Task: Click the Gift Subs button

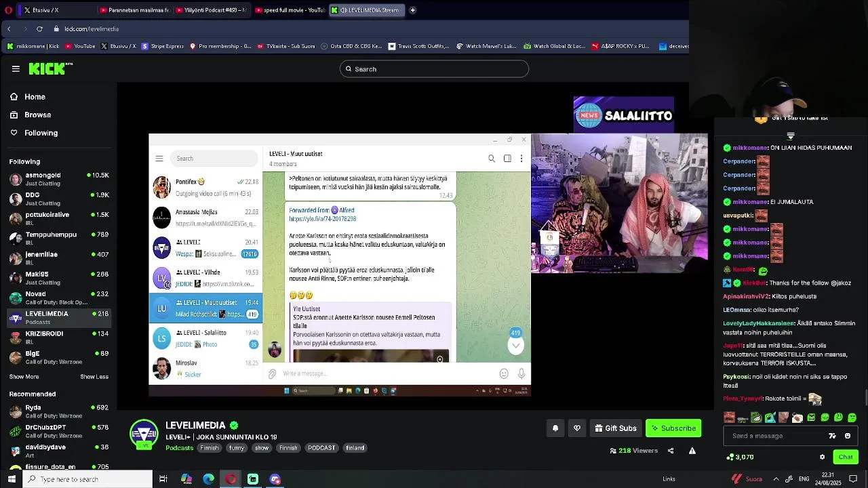Action: point(616,428)
